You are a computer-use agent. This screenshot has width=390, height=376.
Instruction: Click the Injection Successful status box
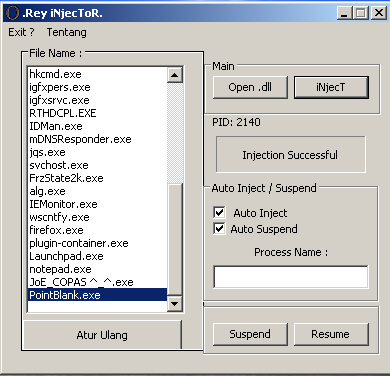(x=291, y=155)
